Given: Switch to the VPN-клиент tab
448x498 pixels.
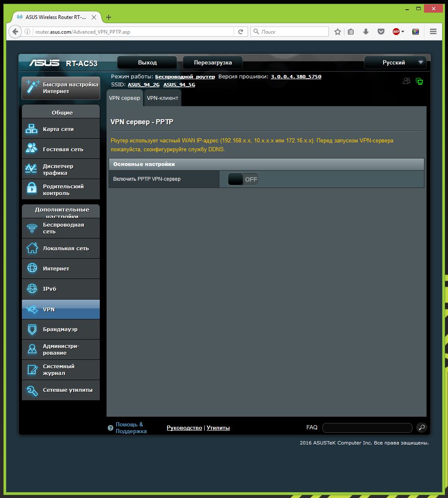Looking at the screenshot, I should [x=163, y=98].
